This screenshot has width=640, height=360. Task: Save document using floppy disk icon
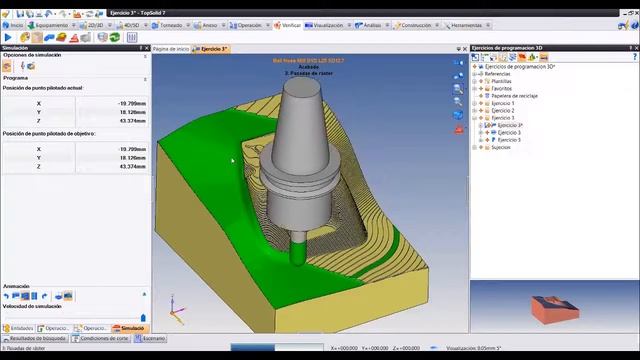20,14
